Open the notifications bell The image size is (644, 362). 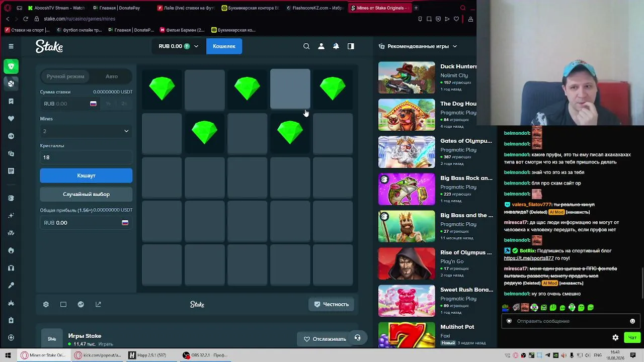point(336,46)
